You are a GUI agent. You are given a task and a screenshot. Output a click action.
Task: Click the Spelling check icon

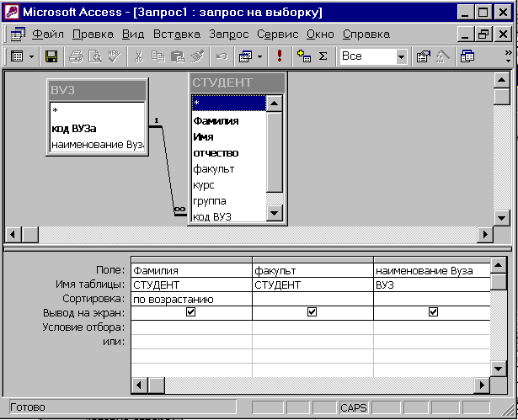pyautogui.click(x=115, y=56)
